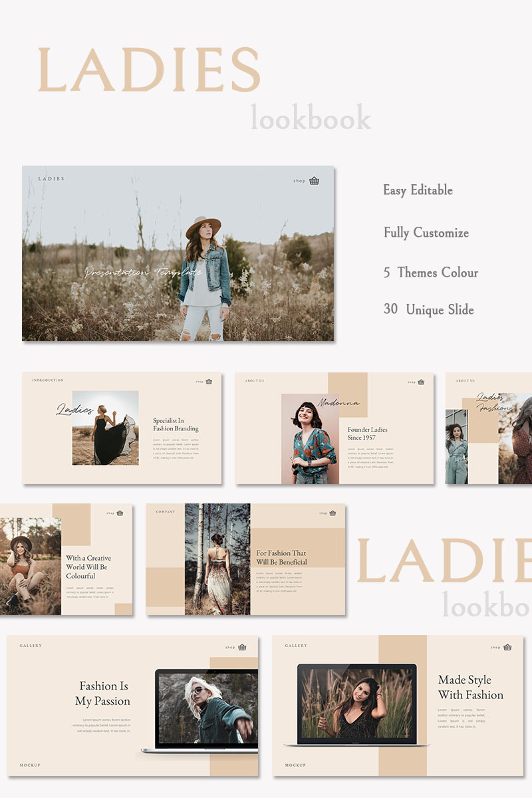532x798 pixels.
Task: Select the photo of woman walking among birch trees
Action: 217,559
